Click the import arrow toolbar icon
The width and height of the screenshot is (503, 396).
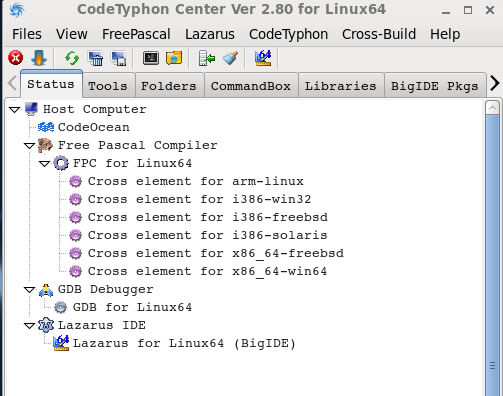pos(207,58)
